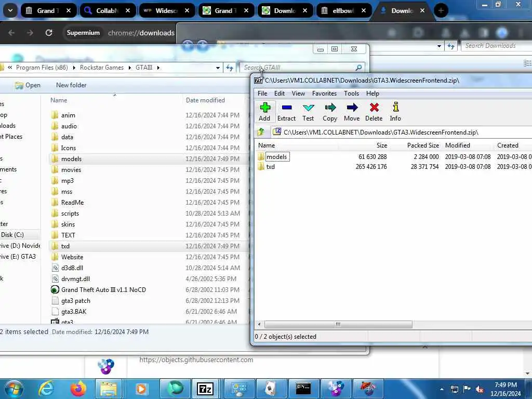Expand the Explorer address bar dropdown
532x399 pixels.
218,68
